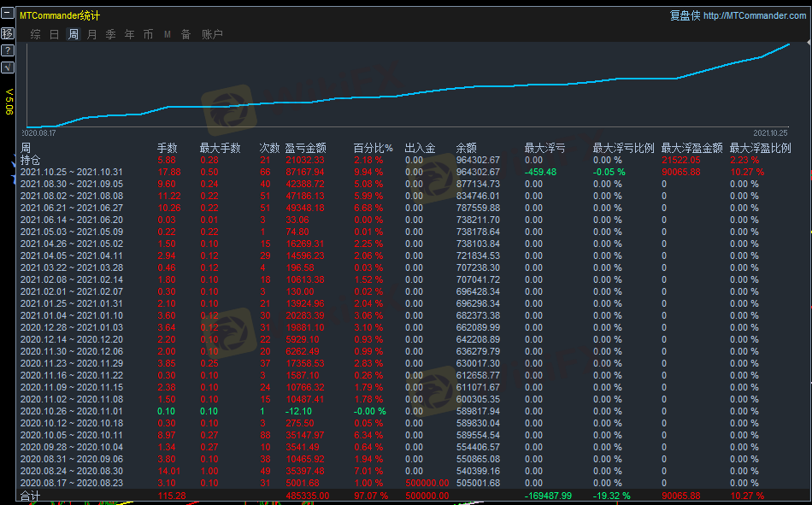Click the 百分比% column header
812x505 pixels.
(x=374, y=148)
